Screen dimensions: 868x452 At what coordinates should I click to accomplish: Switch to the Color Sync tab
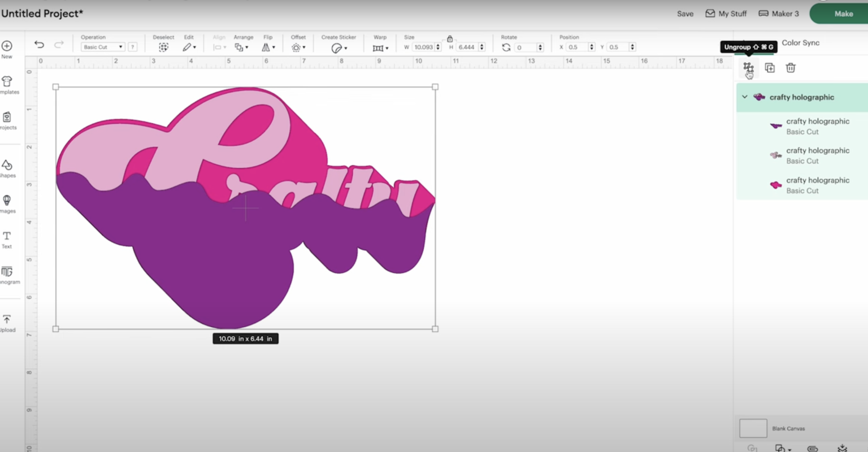(x=800, y=43)
